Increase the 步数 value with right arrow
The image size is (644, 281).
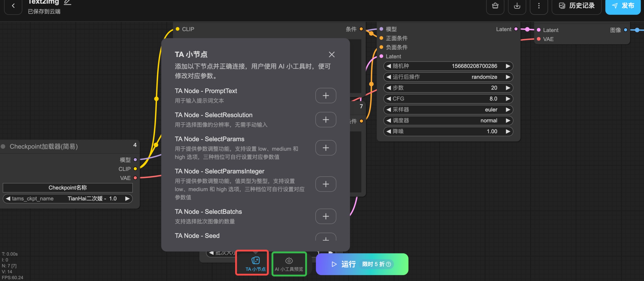tap(508, 88)
